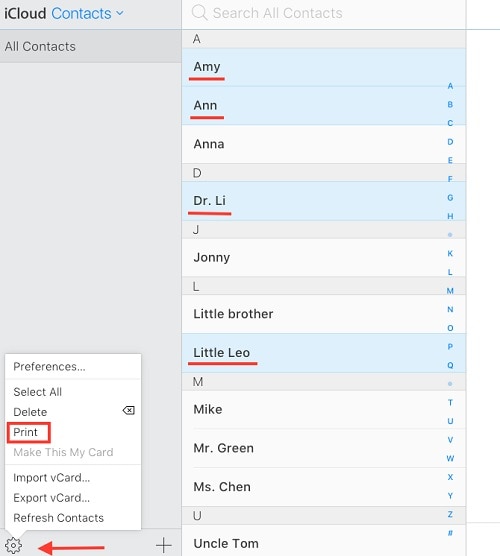500x556 pixels.
Task: Click the Search All Contacts field
Action: point(323,13)
